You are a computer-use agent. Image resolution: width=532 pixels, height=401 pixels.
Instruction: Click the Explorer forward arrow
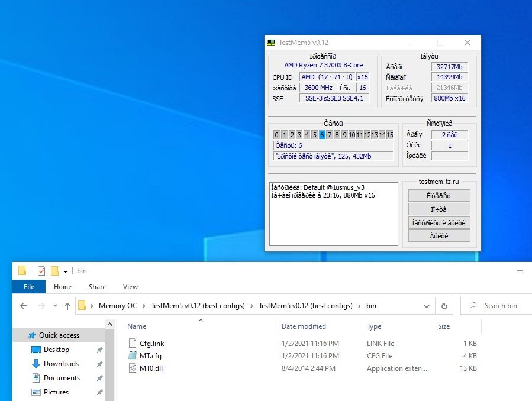[41, 306]
